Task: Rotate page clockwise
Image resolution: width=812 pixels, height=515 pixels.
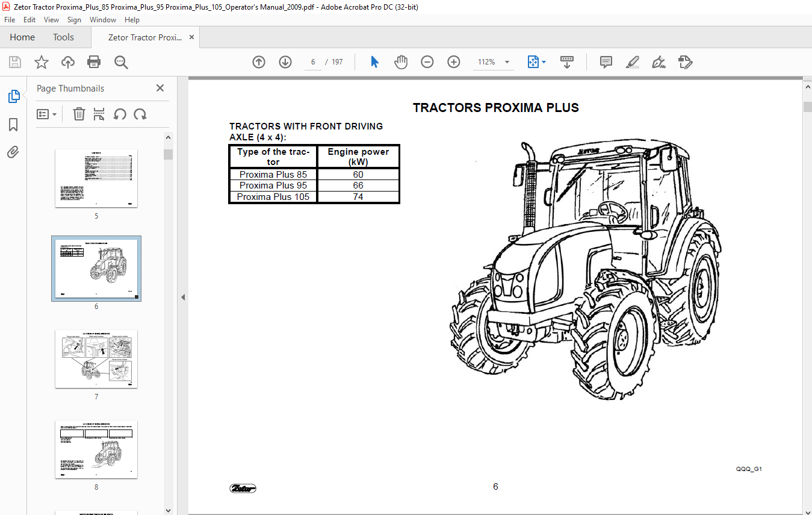Action: click(140, 114)
